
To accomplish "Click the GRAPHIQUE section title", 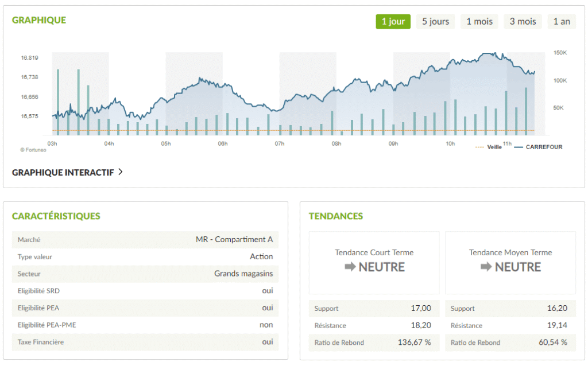I will tap(38, 20).
